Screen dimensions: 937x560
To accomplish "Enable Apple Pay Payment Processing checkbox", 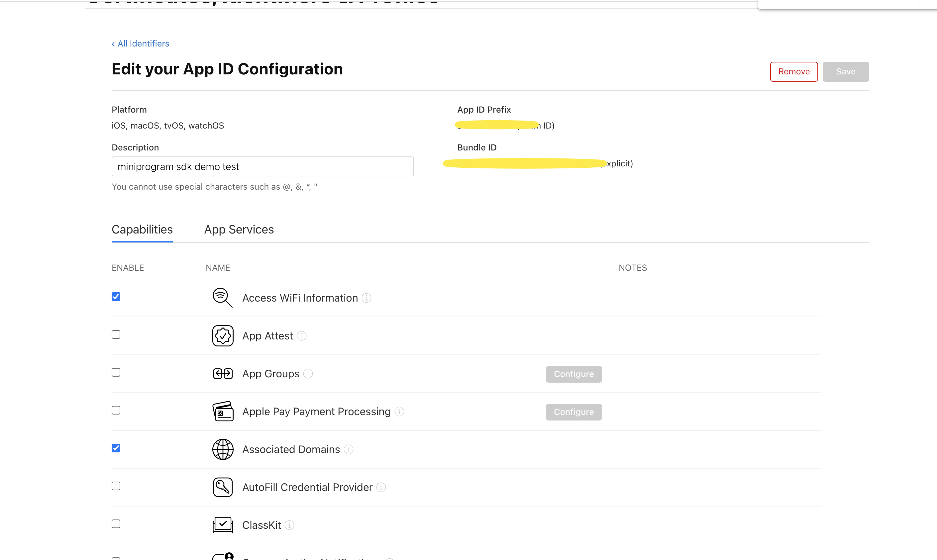I will (116, 410).
